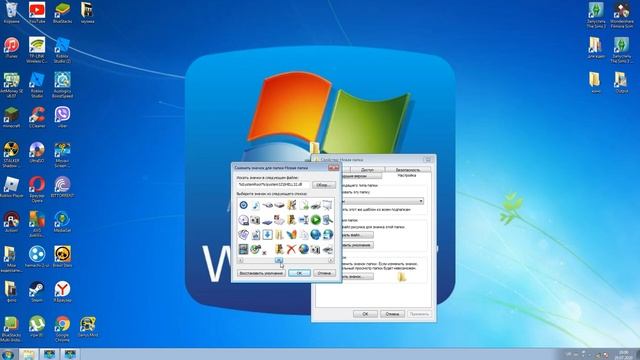Select the BitTorrent desktop shortcut

[62, 187]
